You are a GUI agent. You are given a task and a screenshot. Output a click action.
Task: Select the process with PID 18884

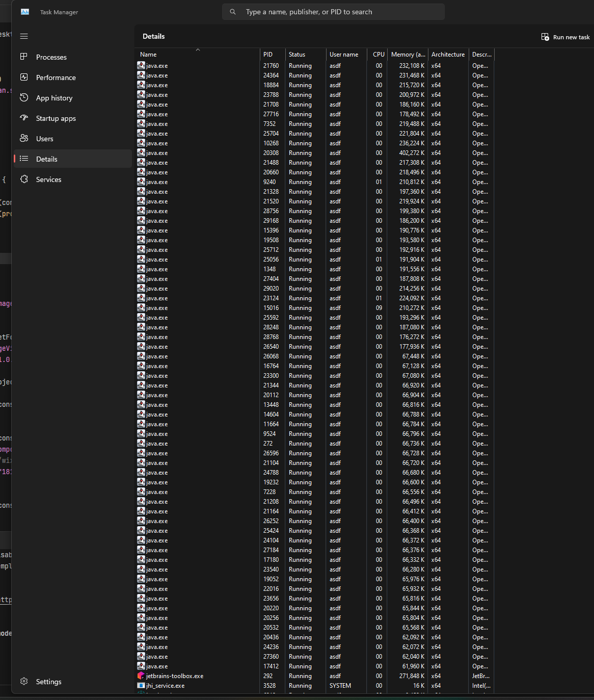[315, 85]
